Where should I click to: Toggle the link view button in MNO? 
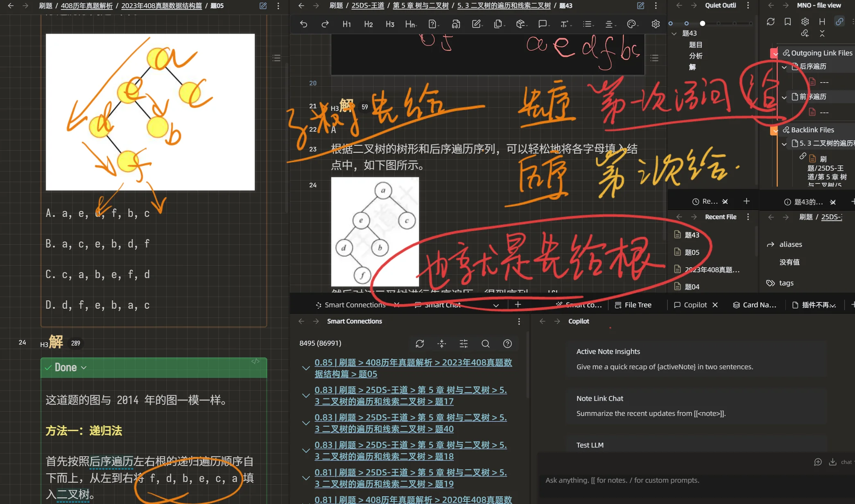tap(839, 22)
